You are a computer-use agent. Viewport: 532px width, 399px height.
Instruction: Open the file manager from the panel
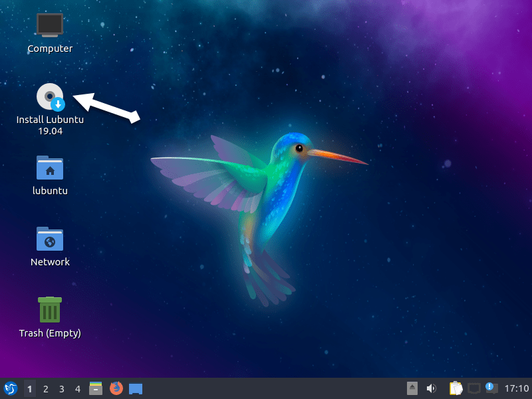click(96, 388)
